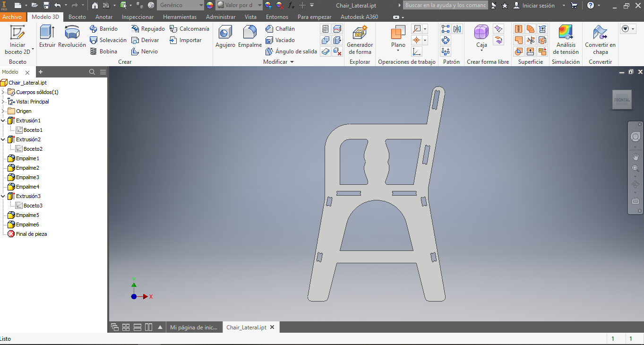The height and width of the screenshot is (345, 644).
Task: Switch to the Anotar ribbon tab
Action: point(104,17)
